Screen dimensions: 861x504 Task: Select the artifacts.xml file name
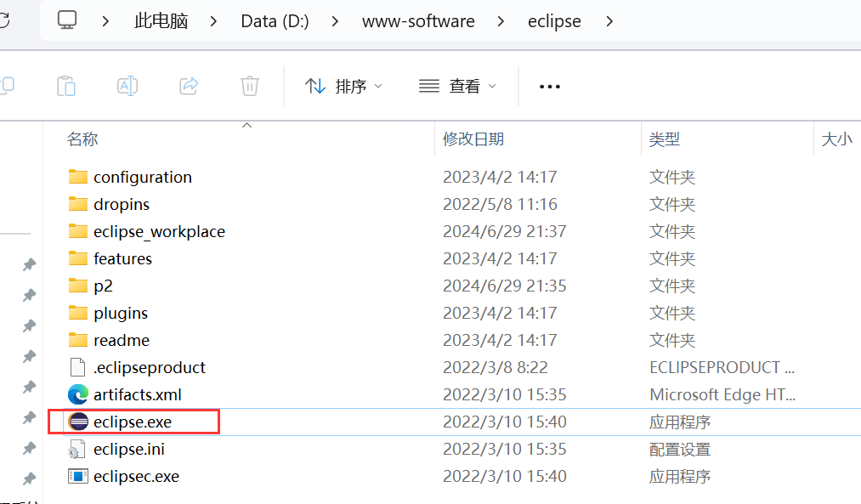tap(138, 394)
